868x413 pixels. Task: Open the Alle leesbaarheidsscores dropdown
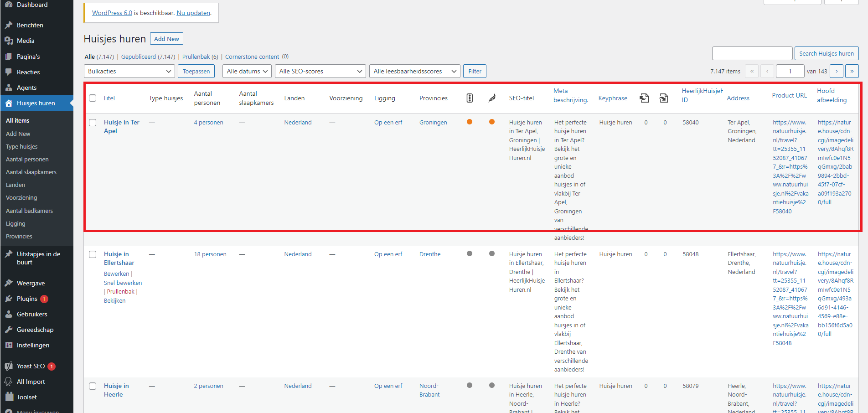tap(415, 71)
